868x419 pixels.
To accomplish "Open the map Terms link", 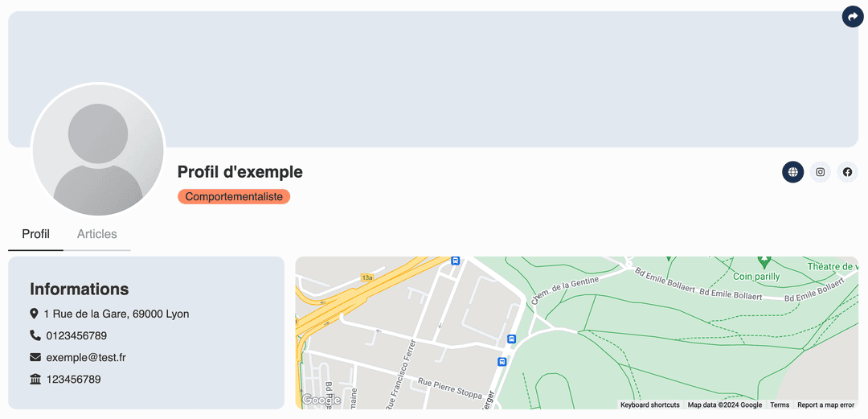I will [780, 405].
